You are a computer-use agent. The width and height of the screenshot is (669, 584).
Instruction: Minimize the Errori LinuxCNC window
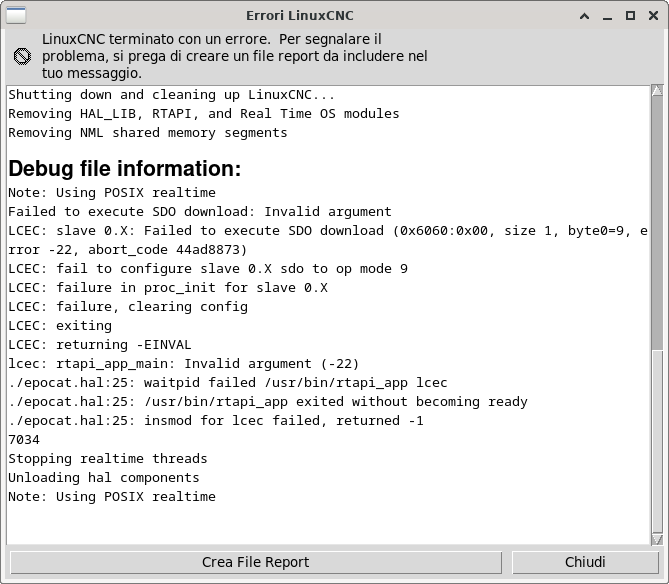coord(608,16)
